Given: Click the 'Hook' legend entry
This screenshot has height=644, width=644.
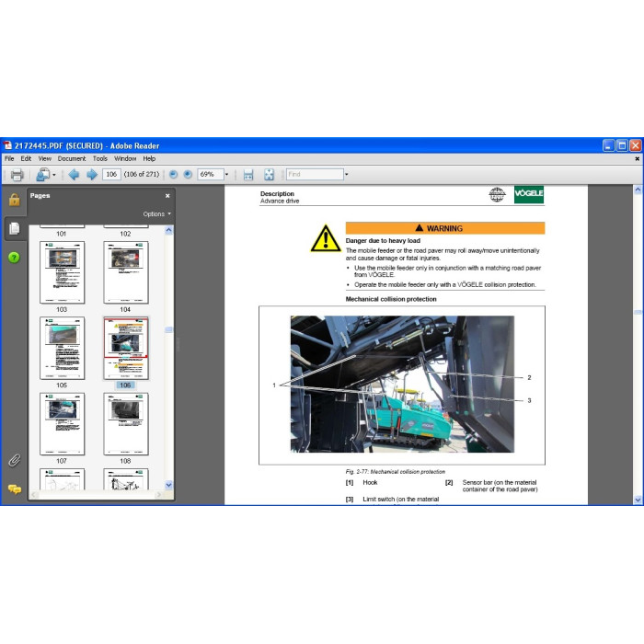Looking at the screenshot, I should (x=370, y=483).
